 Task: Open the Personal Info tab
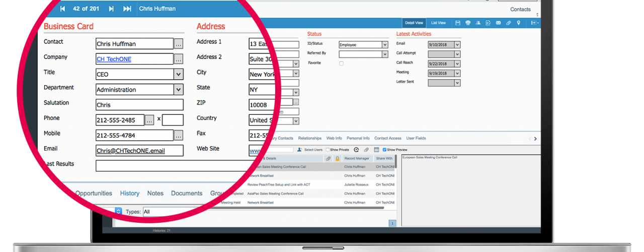pos(358,138)
